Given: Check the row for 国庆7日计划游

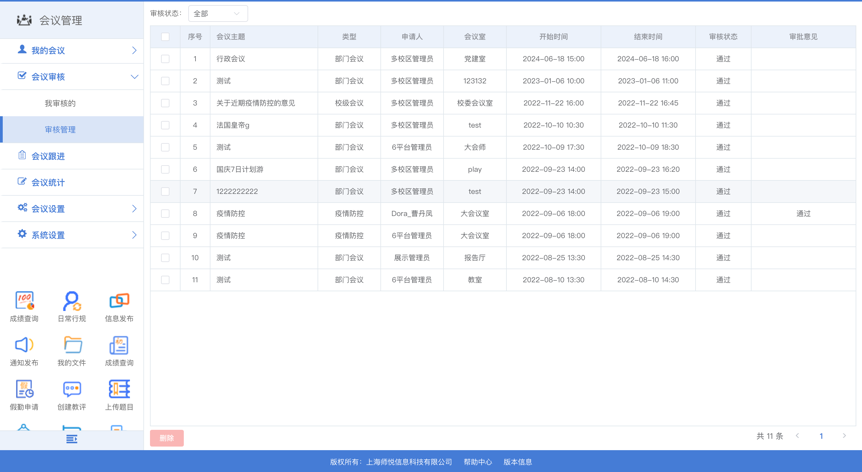Looking at the screenshot, I should coord(165,169).
